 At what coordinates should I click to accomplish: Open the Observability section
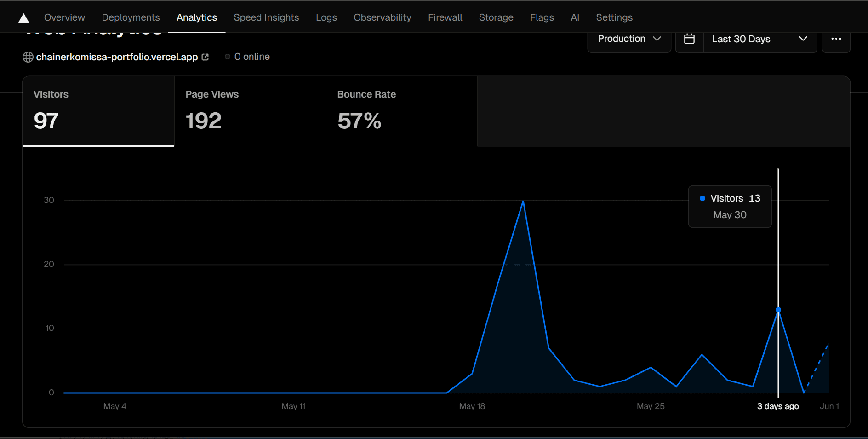point(382,17)
